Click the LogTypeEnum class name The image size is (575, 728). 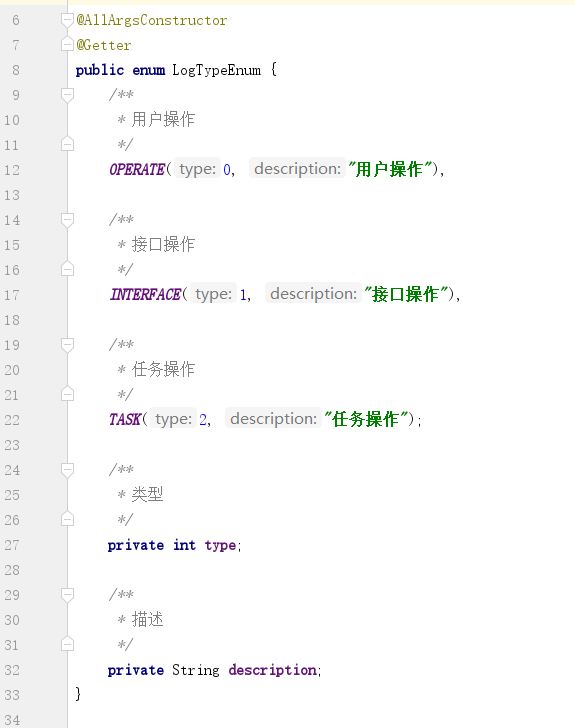[216, 70]
